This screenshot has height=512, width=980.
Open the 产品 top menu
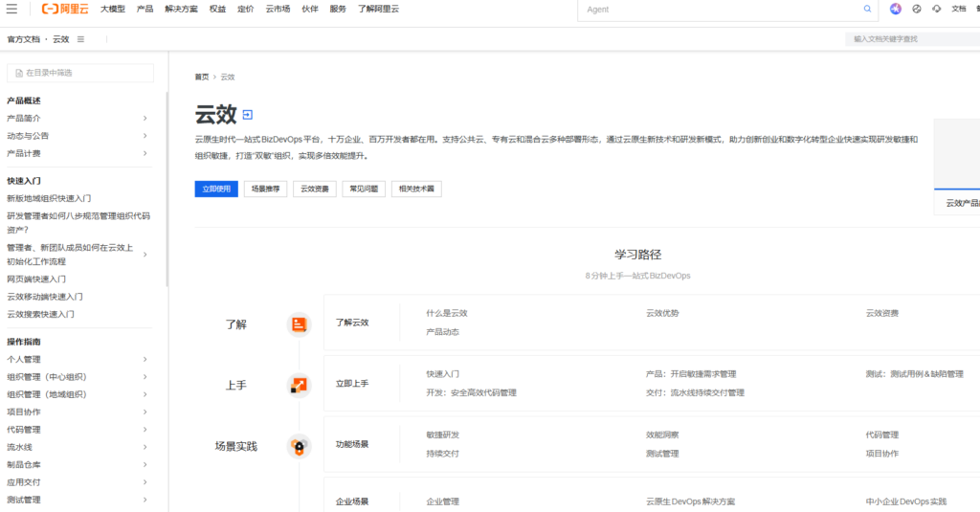pyautogui.click(x=145, y=9)
